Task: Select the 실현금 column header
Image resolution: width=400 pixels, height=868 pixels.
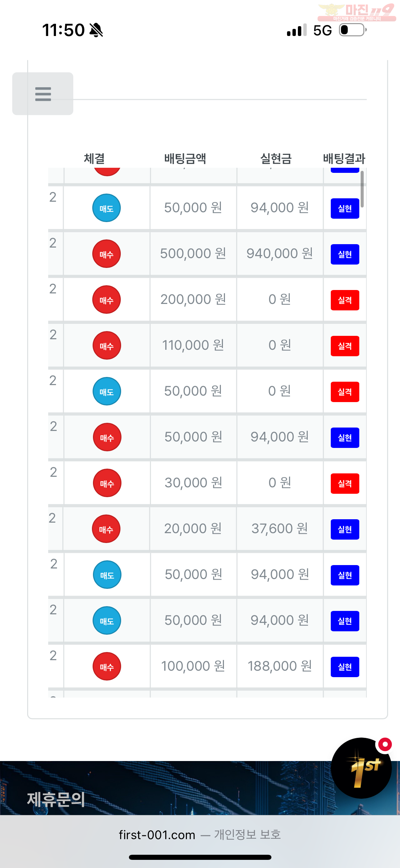Action: pos(276,159)
